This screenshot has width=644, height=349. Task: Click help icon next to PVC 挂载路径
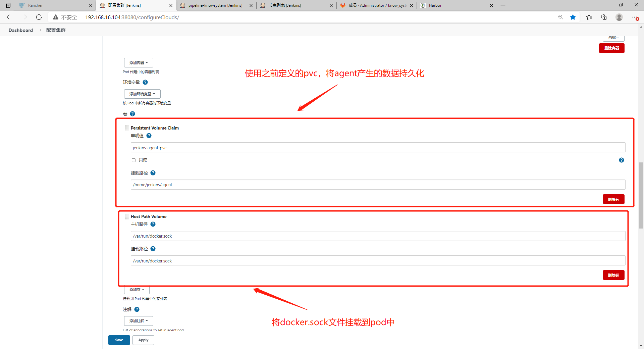[153, 173]
